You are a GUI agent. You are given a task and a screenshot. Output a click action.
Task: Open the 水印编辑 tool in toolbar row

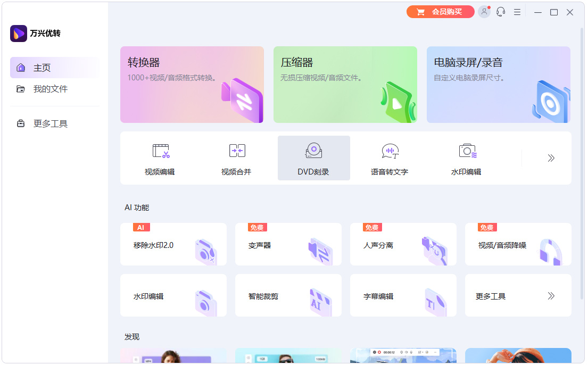[467, 158]
